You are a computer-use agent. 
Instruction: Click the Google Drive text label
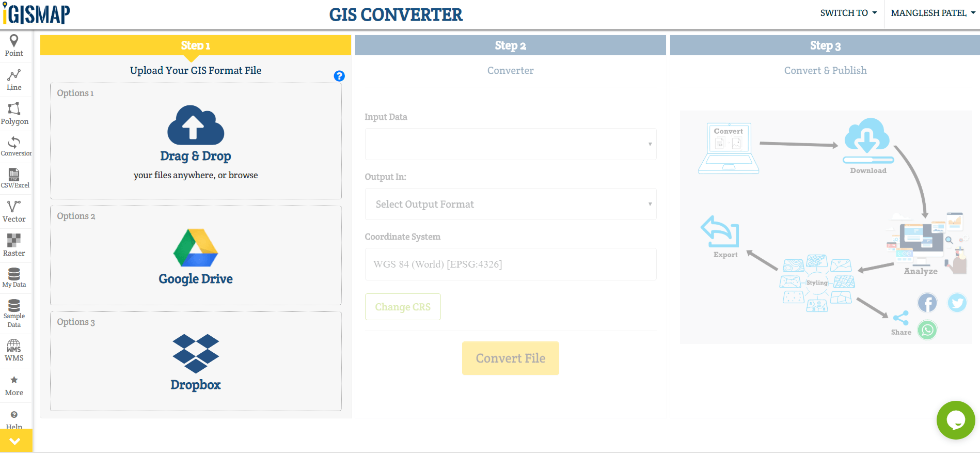196,279
